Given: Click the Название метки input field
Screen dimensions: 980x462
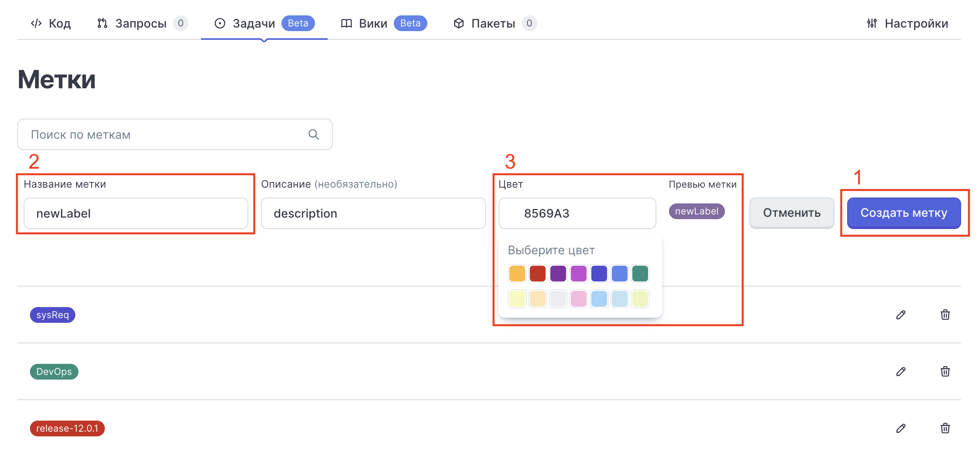Looking at the screenshot, I should click(136, 213).
